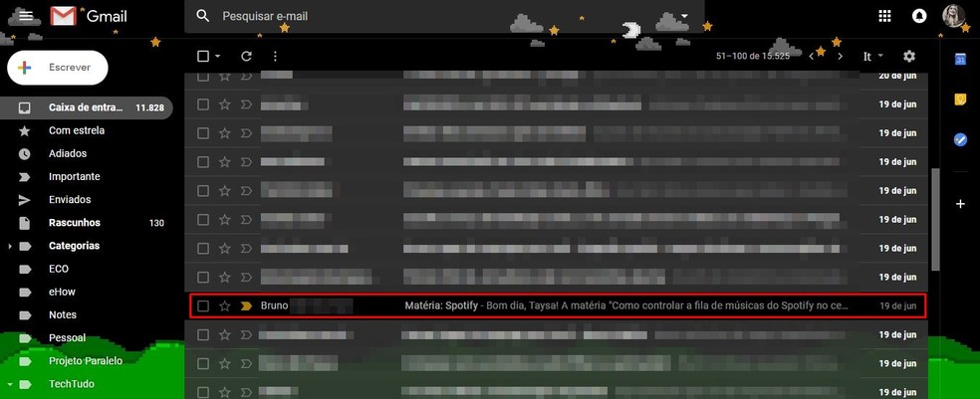This screenshot has width=980, height=399.
Task: Open the Google apps grid
Action: pos(885,16)
